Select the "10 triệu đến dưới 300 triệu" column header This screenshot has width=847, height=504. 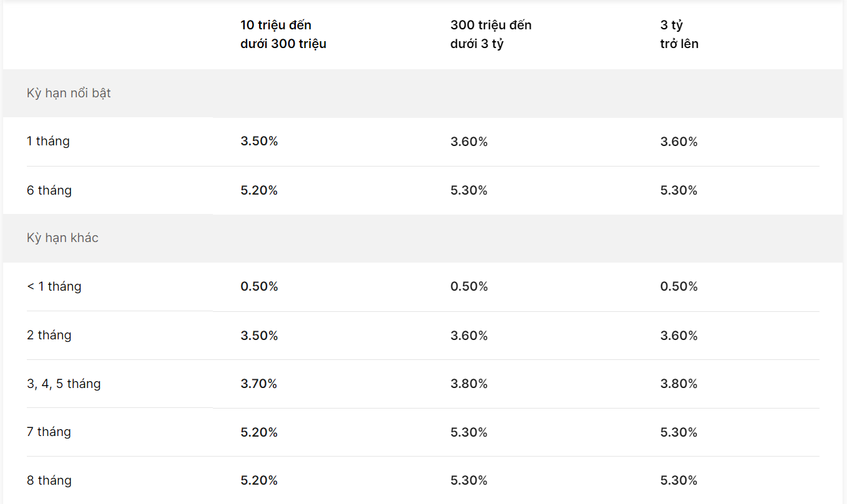[x=283, y=34]
